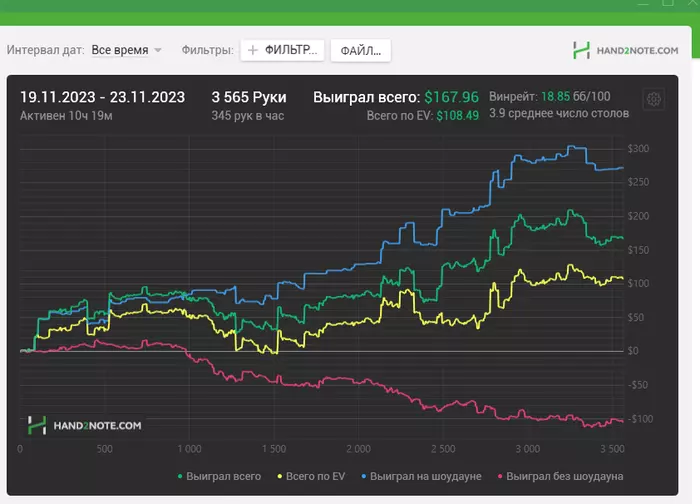This screenshot has height=504, width=700.
Task: Open the chart settings gear icon
Action: point(654,99)
